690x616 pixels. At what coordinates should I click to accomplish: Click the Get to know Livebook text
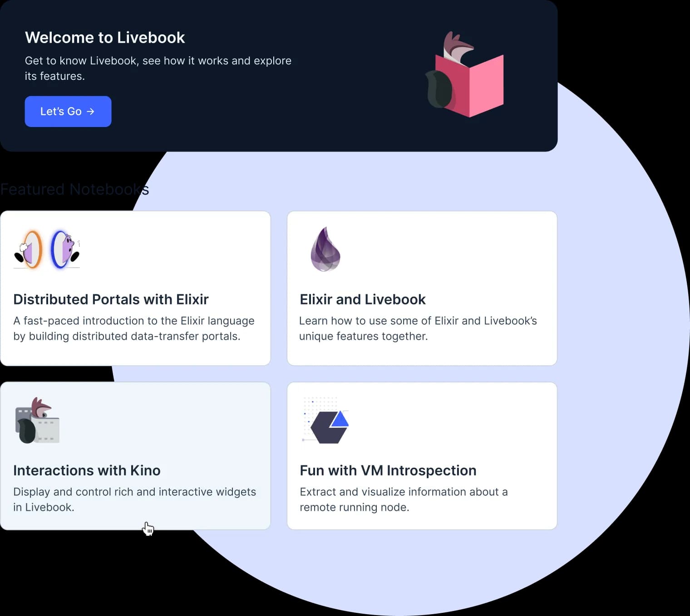[x=158, y=68]
